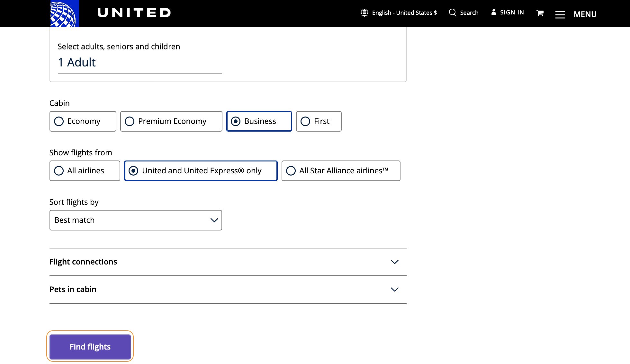
Task: Open the MENU text button
Action: click(x=585, y=14)
